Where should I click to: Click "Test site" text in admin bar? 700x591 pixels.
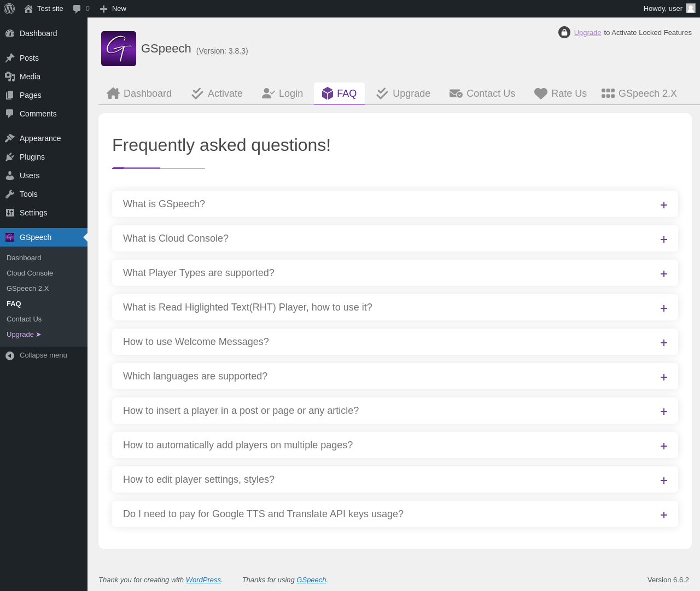pyautogui.click(x=50, y=9)
